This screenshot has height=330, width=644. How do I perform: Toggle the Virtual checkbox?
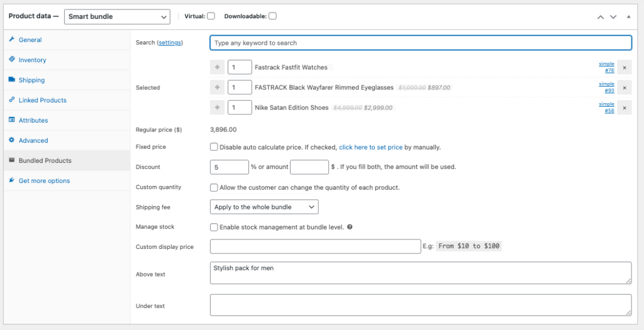[x=211, y=16]
